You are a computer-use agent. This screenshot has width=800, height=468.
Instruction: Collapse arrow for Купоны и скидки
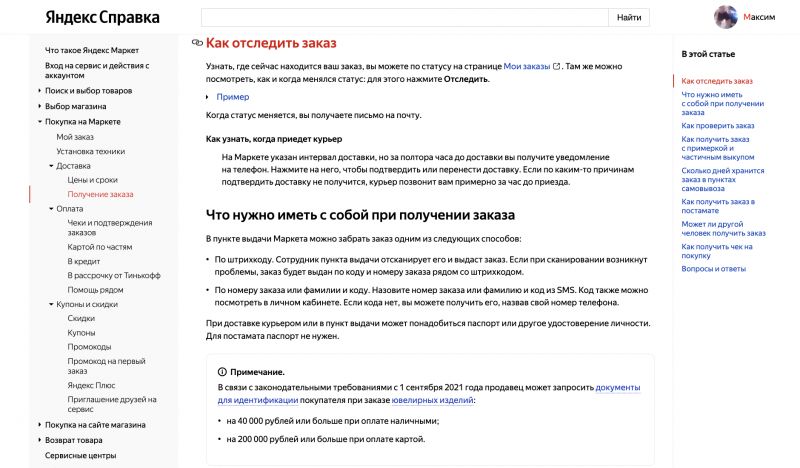(51, 304)
